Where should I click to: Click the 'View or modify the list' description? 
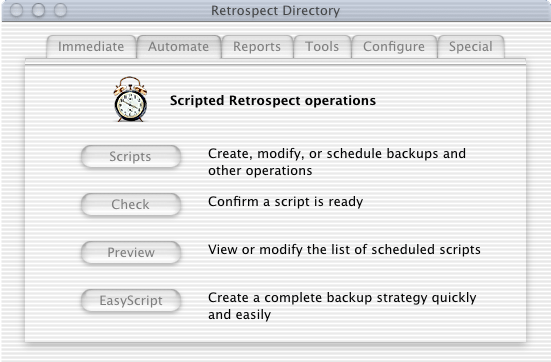[x=344, y=250]
